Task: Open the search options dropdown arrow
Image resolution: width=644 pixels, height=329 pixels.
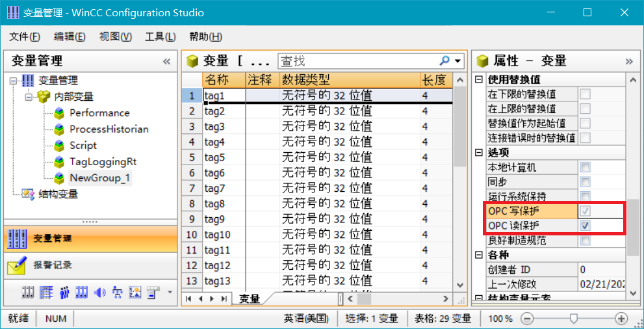Action: (457, 62)
